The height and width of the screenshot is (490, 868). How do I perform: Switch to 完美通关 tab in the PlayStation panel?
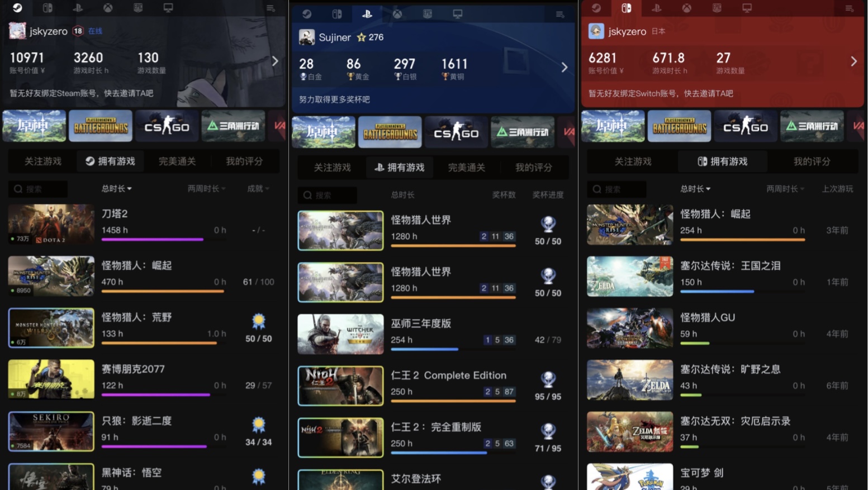pos(466,168)
